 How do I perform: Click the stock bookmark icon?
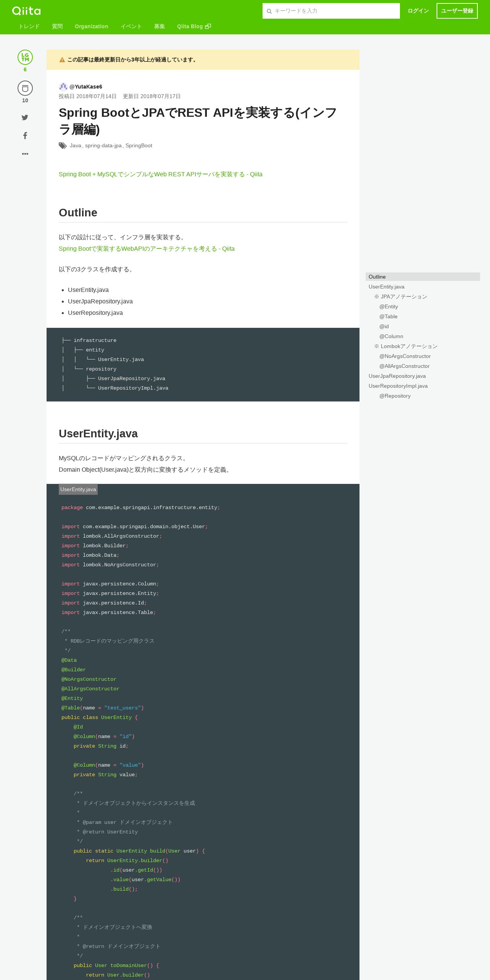(25, 88)
